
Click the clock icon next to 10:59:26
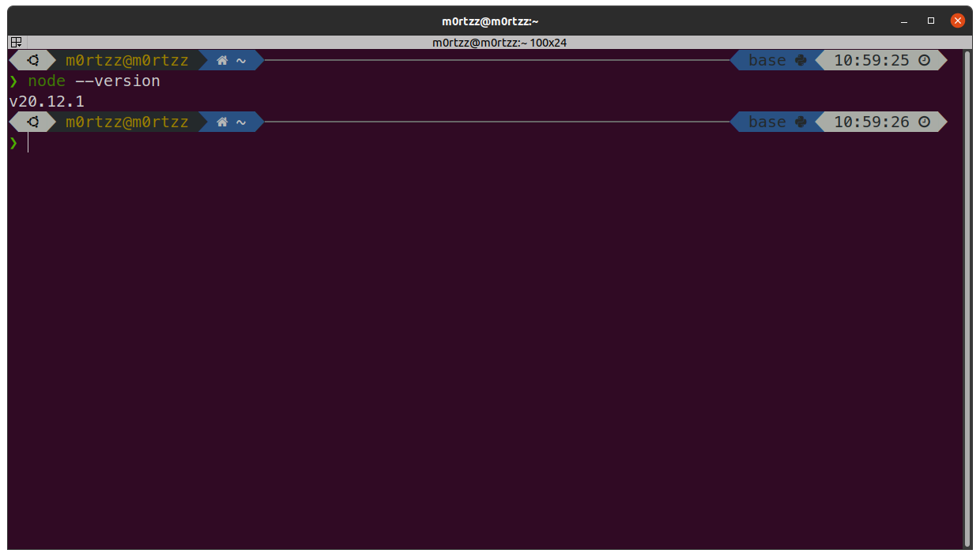pyautogui.click(x=925, y=121)
